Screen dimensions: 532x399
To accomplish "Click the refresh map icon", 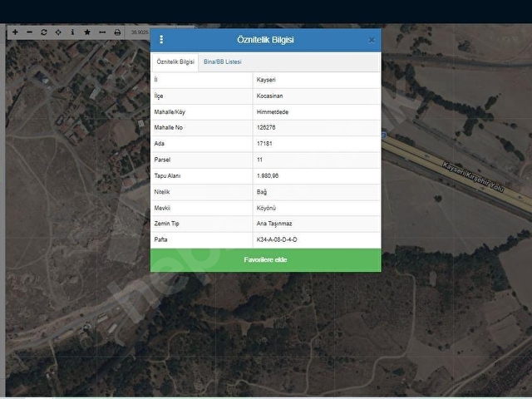I will pyautogui.click(x=44, y=32).
